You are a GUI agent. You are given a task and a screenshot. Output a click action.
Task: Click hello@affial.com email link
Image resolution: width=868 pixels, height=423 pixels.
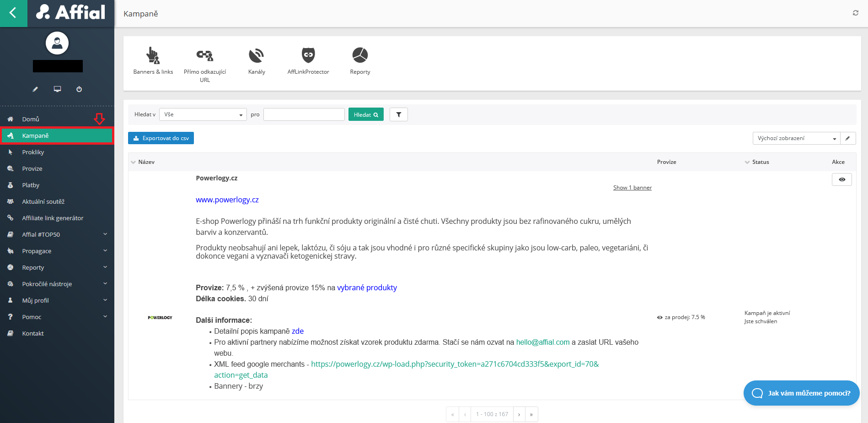tap(543, 342)
